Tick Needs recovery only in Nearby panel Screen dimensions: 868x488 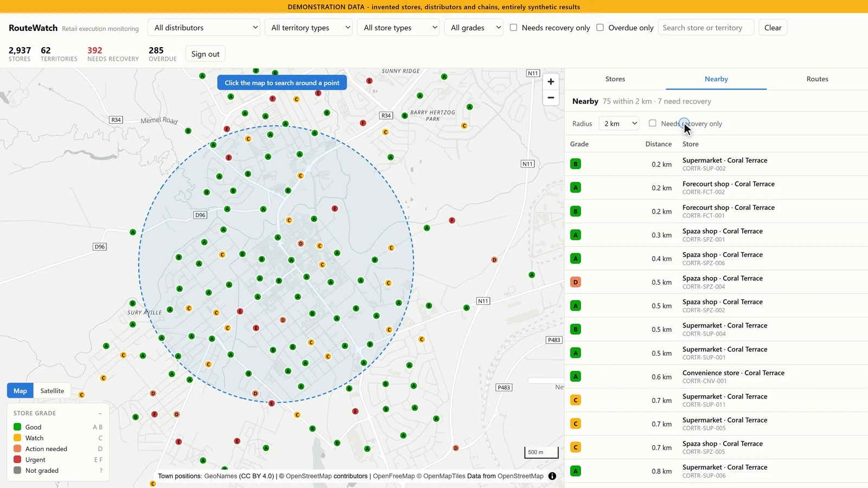click(653, 123)
